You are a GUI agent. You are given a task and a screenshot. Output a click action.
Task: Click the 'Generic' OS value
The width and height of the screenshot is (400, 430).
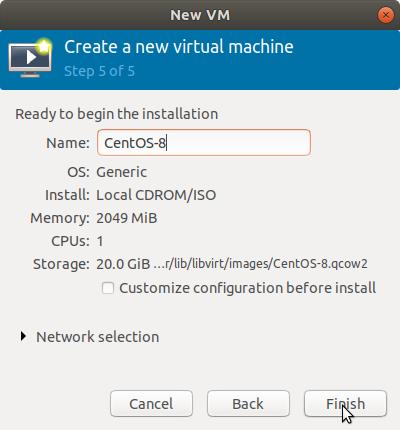[121, 172]
